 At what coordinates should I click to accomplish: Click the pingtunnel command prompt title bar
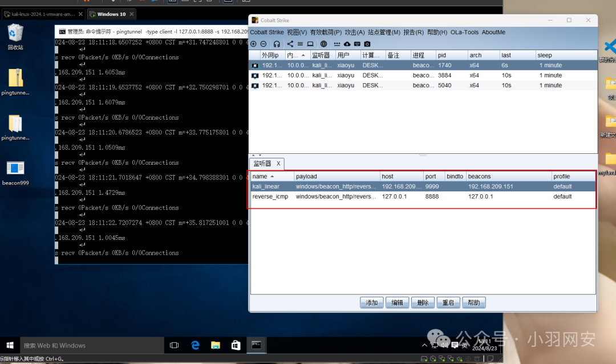152,31
